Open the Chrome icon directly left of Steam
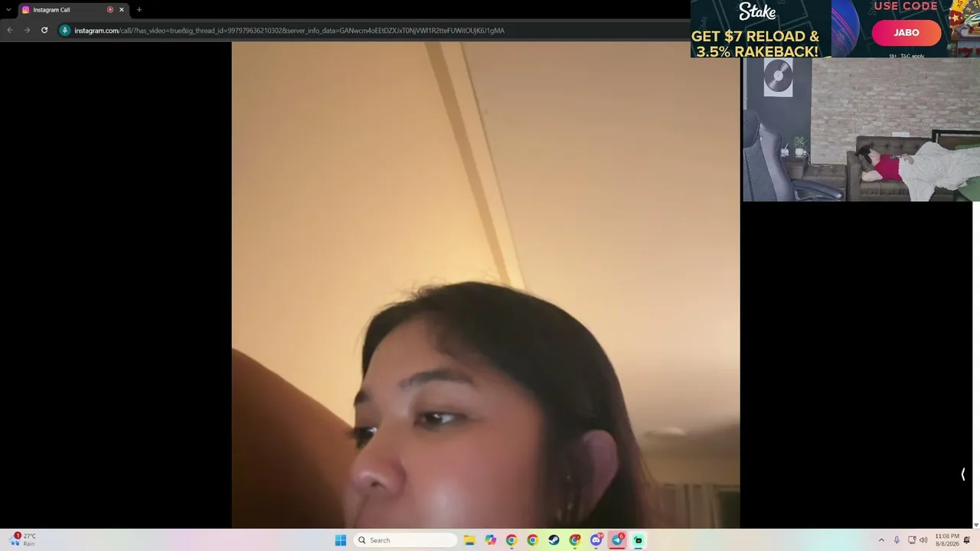 [x=533, y=540]
